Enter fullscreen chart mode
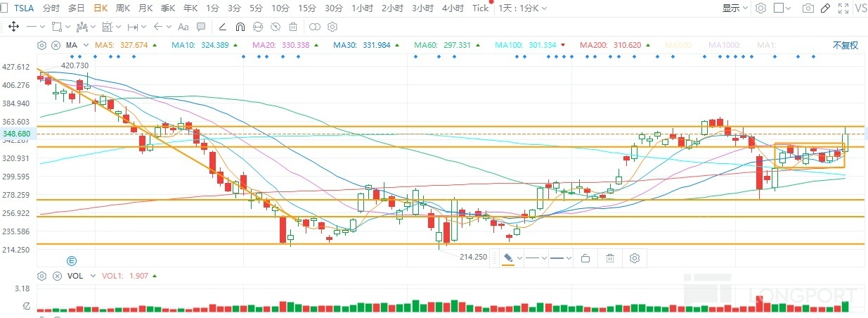The width and height of the screenshot is (868, 318). [843, 8]
